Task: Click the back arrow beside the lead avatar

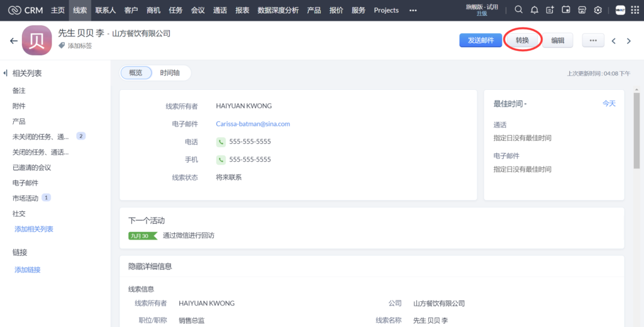Action: 14,41
